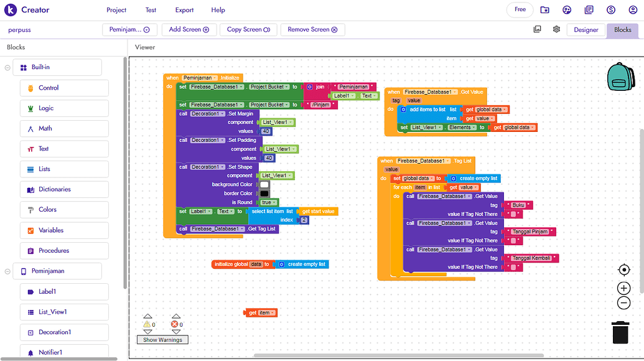This screenshot has width=644, height=361.
Task: Click the blocks palette vertical scrollbar
Action: pyautogui.click(x=125, y=172)
